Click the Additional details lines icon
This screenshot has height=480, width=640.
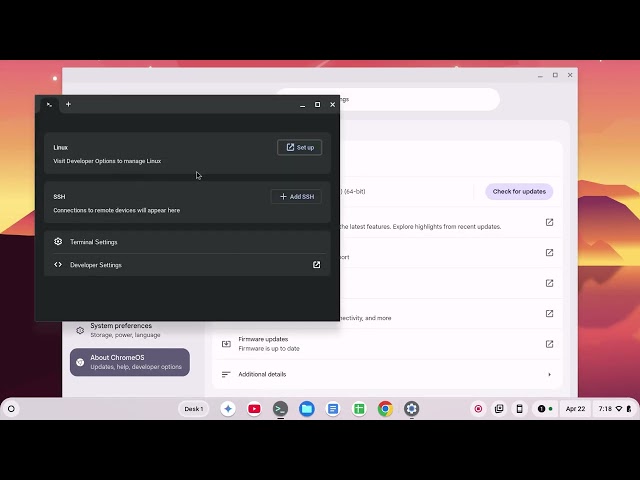coord(226,374)
